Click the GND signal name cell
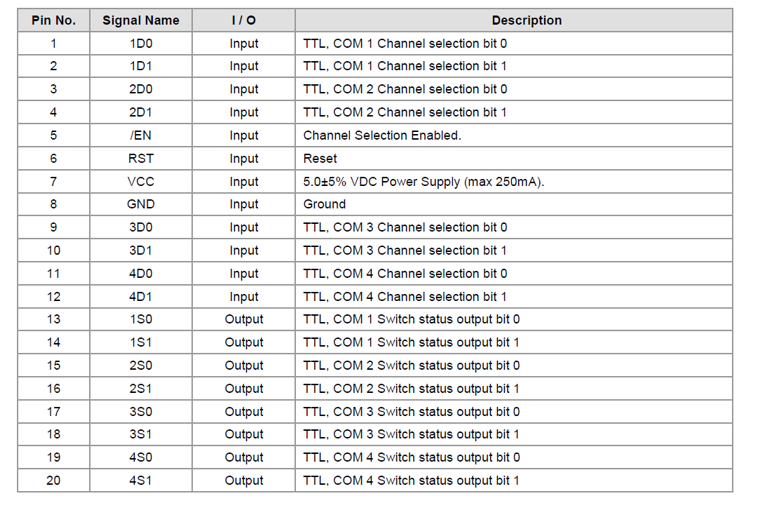 (141, 204)
